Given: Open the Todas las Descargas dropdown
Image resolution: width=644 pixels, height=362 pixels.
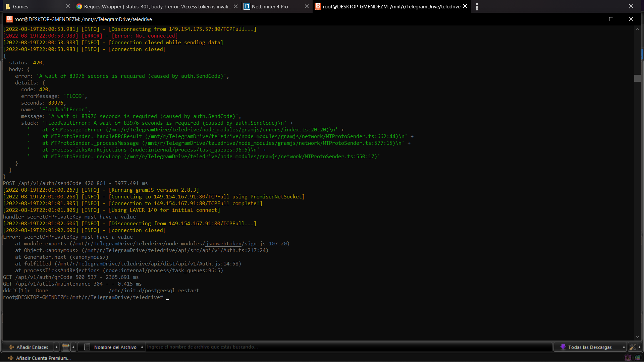Looking at the screenshot, I should (x=590, y=347).
